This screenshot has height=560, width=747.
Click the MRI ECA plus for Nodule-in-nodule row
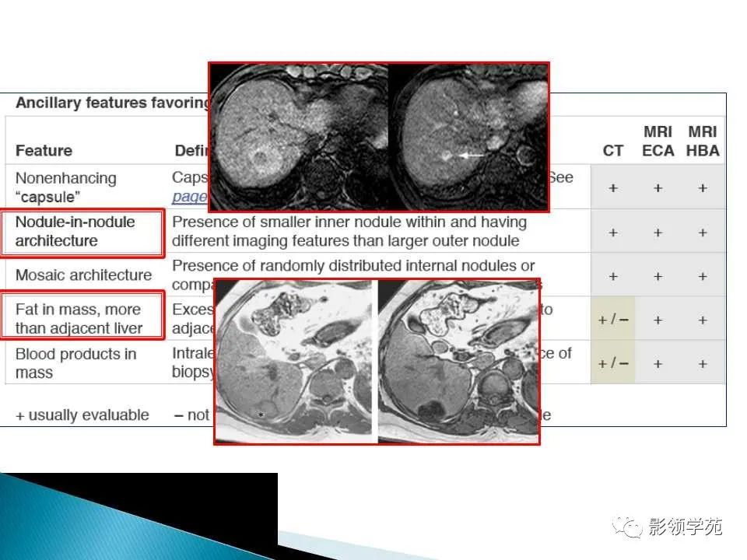click(658, 233)
